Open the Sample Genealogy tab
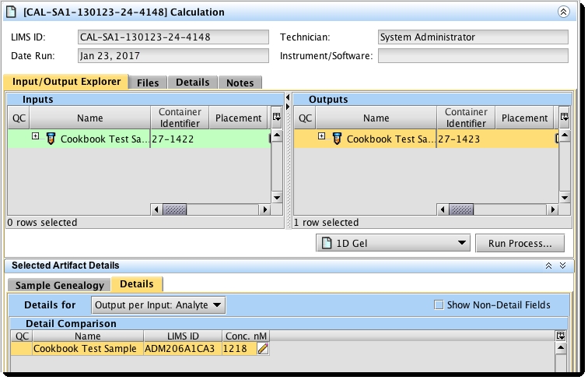Image resolution: width=588 pixels, height=380 pixels. [x=59, y=285]
